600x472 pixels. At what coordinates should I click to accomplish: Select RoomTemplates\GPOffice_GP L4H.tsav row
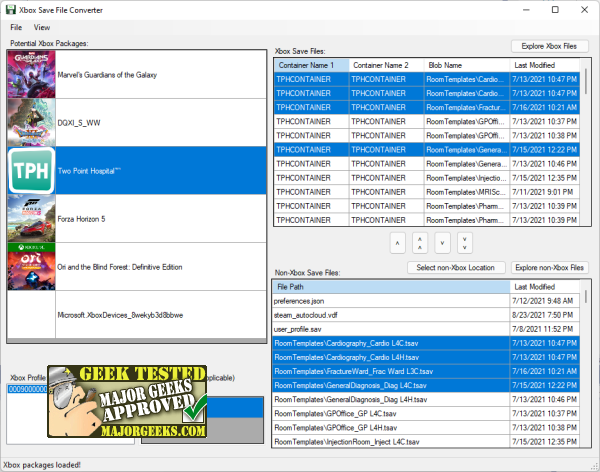[x=426, y=428]
